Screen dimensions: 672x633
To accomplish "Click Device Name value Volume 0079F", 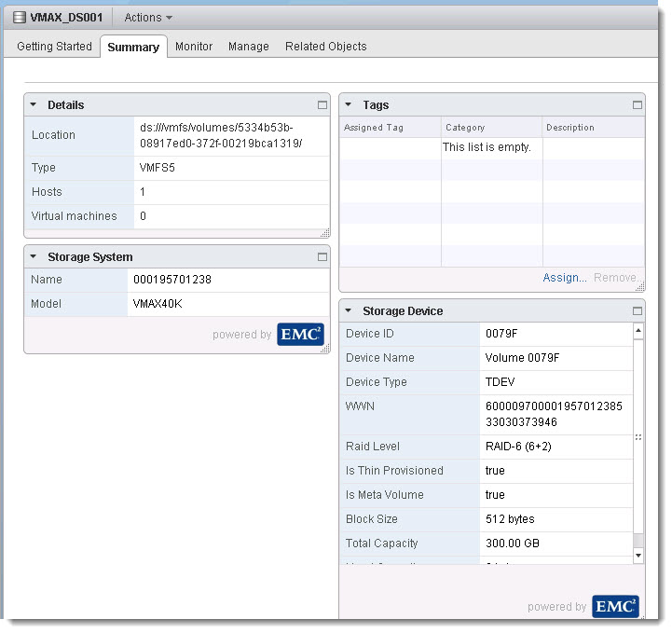I will (x=522, y=358).
